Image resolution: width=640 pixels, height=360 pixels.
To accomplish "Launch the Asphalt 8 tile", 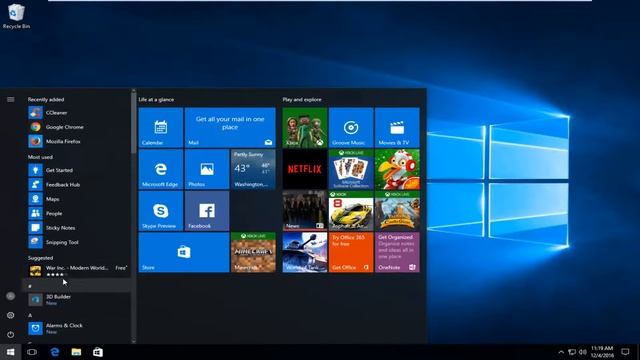I will (351, 211).
